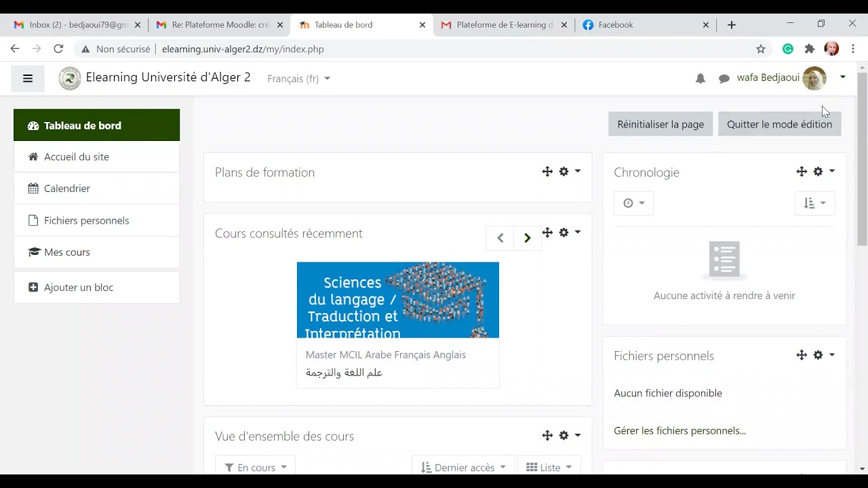Open the browser extensions puzzle icon

[810, 49]
